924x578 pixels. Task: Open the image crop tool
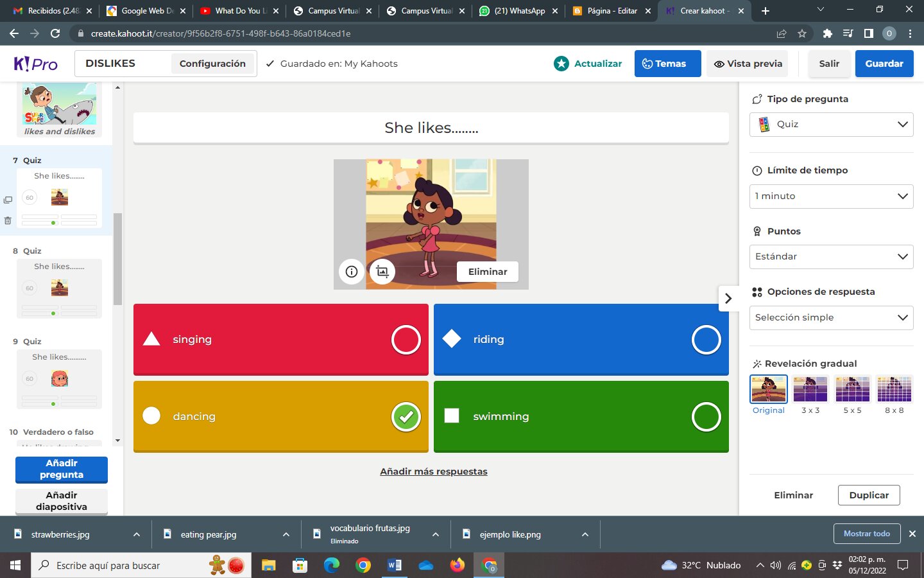coord(382,272)
